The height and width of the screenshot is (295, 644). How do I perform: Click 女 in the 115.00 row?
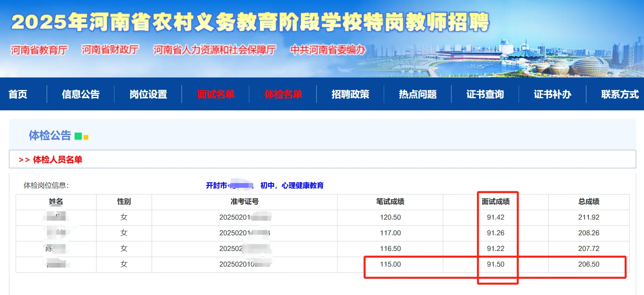click(124, 264)
